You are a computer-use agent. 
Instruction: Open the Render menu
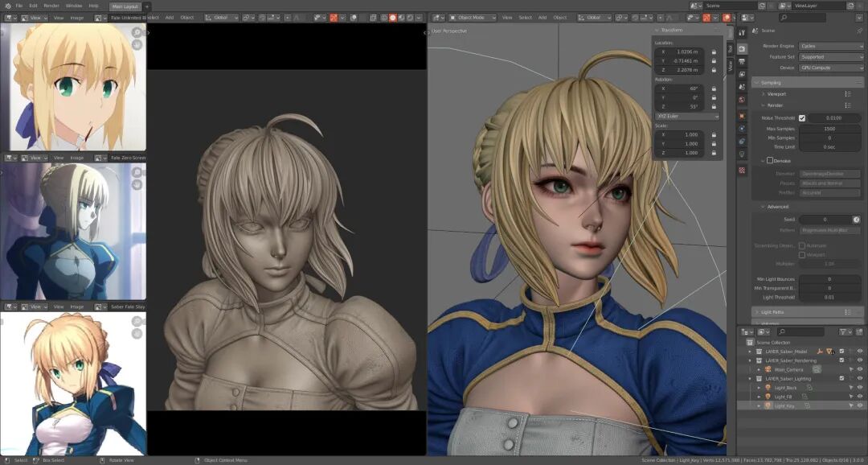tap(51, 6)
